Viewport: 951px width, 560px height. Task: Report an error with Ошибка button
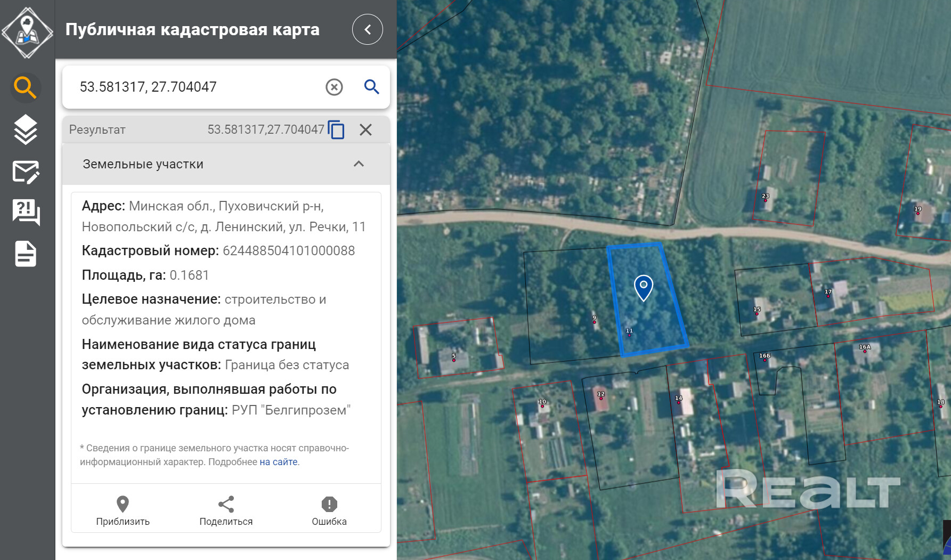click(329, 511)
